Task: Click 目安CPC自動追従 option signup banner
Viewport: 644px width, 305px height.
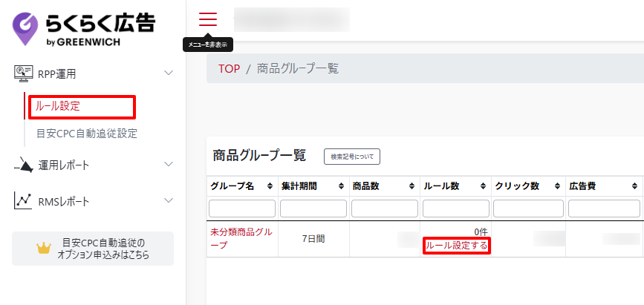Action: pyautogui.click(x=103, y=249)
